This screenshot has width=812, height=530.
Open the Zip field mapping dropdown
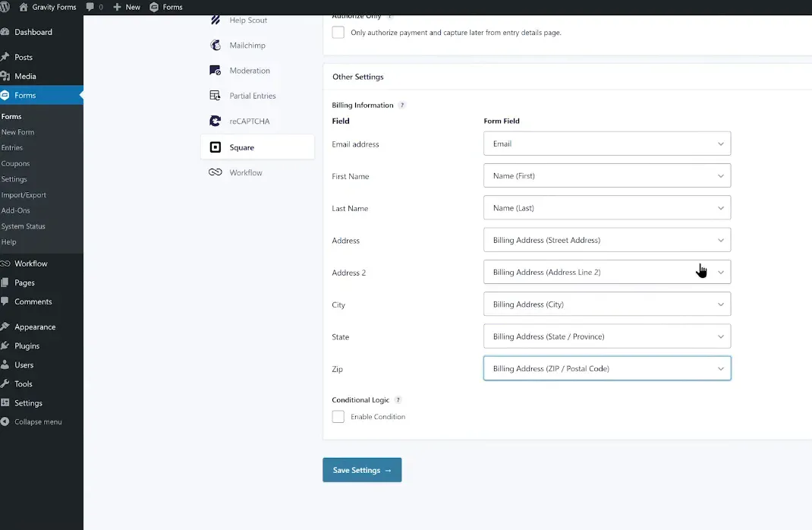pos(606,368)
